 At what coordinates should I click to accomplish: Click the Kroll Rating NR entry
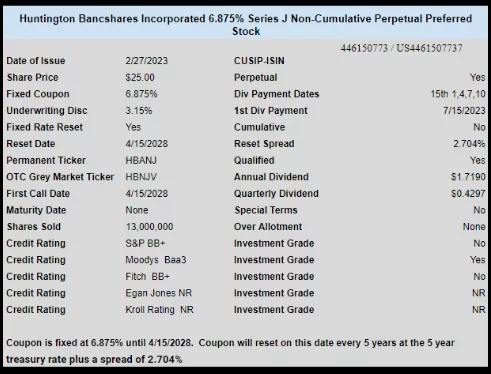159,310
